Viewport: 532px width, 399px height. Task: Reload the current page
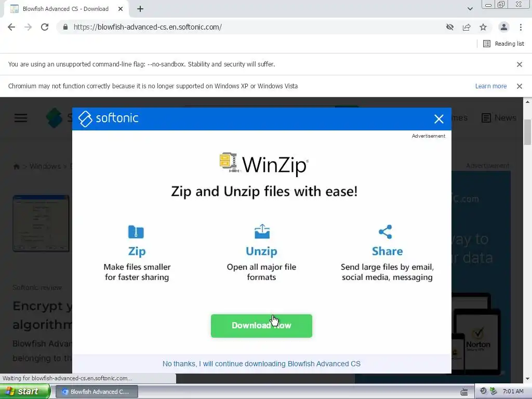click(45, 27)
